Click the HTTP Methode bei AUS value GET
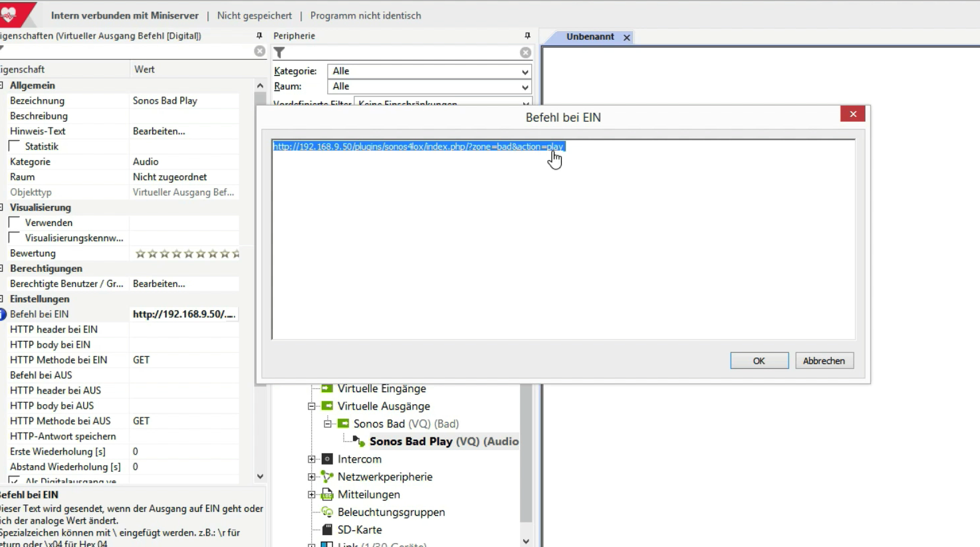The image size is (980, 547). tap(141, 421)
